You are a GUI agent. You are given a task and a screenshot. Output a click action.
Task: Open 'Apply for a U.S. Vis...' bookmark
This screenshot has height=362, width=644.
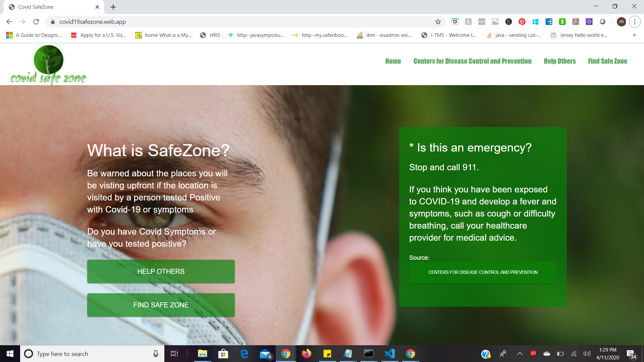click(x=99, y=35)
